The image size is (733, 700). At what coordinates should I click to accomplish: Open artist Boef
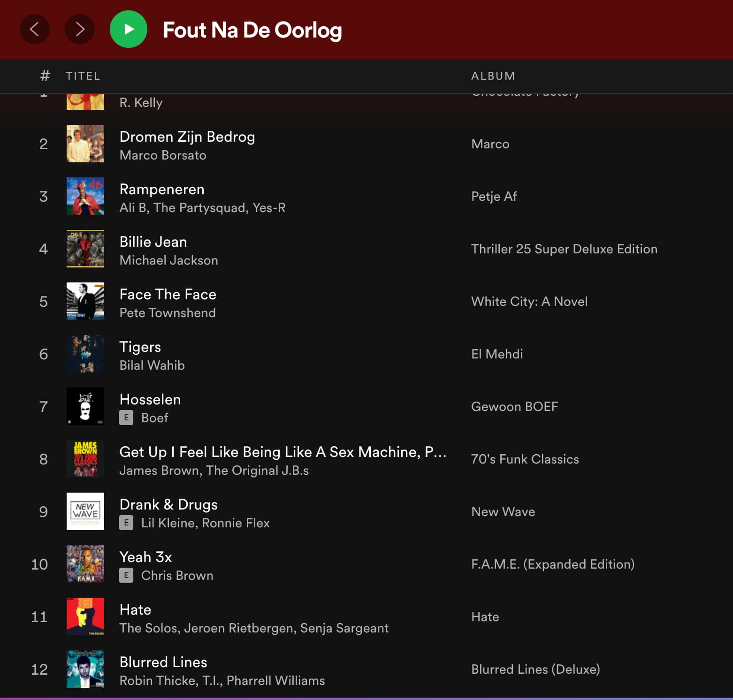click(155, 418)
